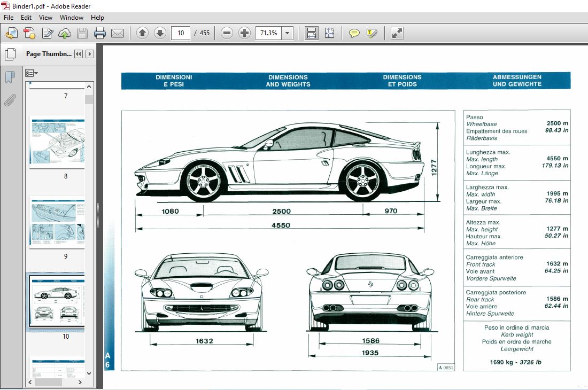Click the convert PDF toolbar icon
The image size is (588, 390).
(x=29, y=33)
